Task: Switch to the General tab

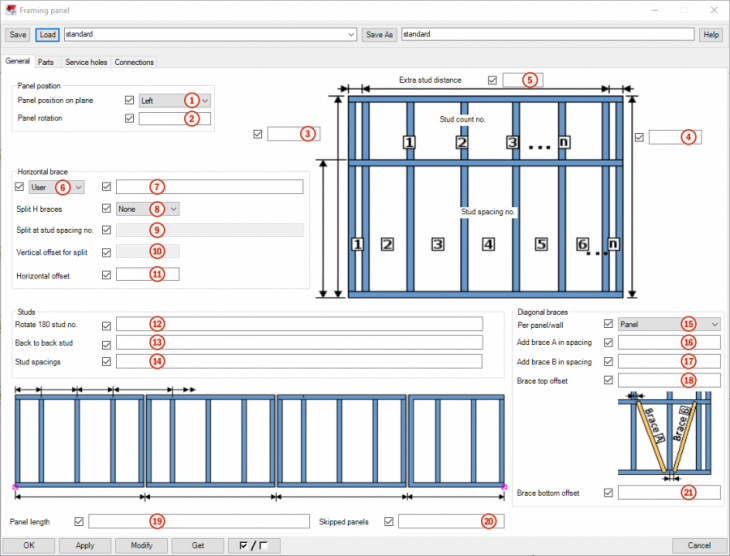Action: pos(18,61)
